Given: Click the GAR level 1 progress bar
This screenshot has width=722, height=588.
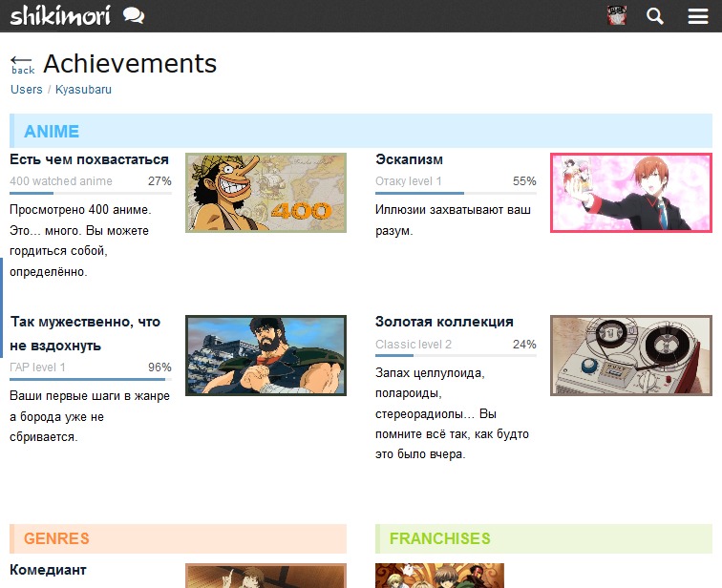Looking at the screenshot, I should [91, 381].
